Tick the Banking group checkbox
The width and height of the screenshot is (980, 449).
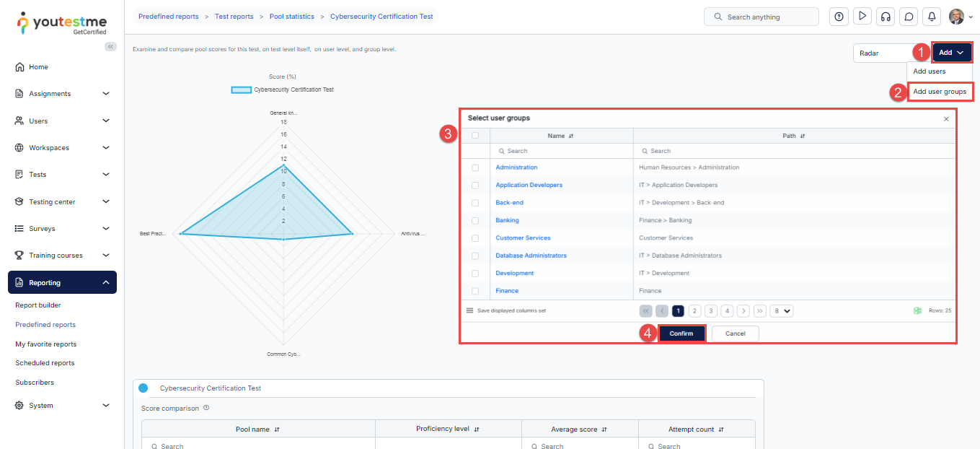point(475,220)
